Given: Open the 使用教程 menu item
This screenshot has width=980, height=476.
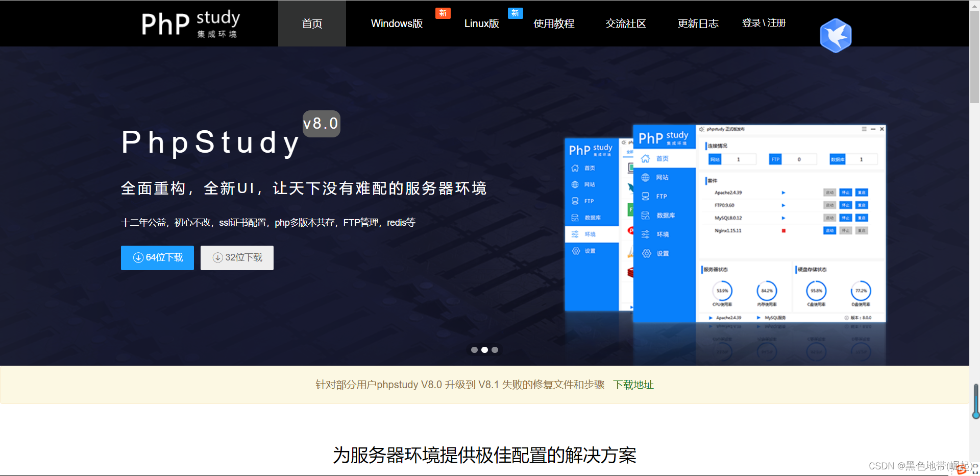Looking at the screenshot, I should point(554,23).
